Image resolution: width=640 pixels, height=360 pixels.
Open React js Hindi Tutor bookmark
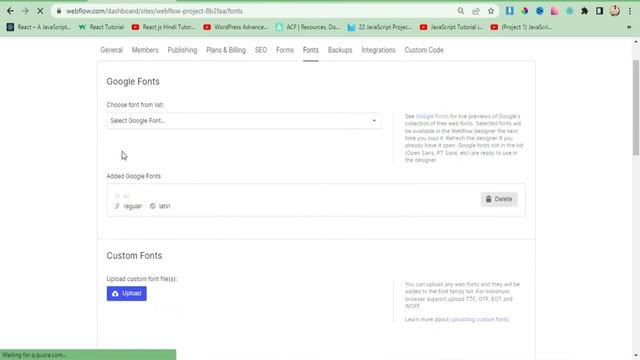tap(164, 27)
